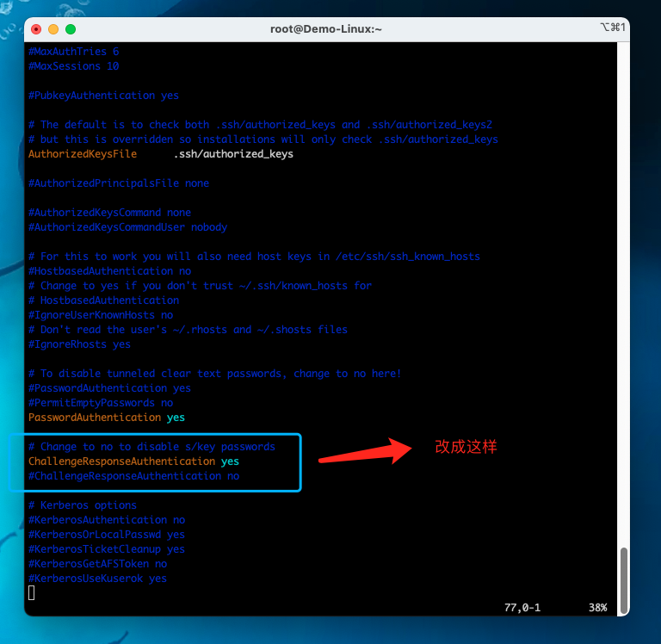Click the AuthorizedKeysFile keyword
This screenshot has height=644, width=661.
click(x=83, y=154)
